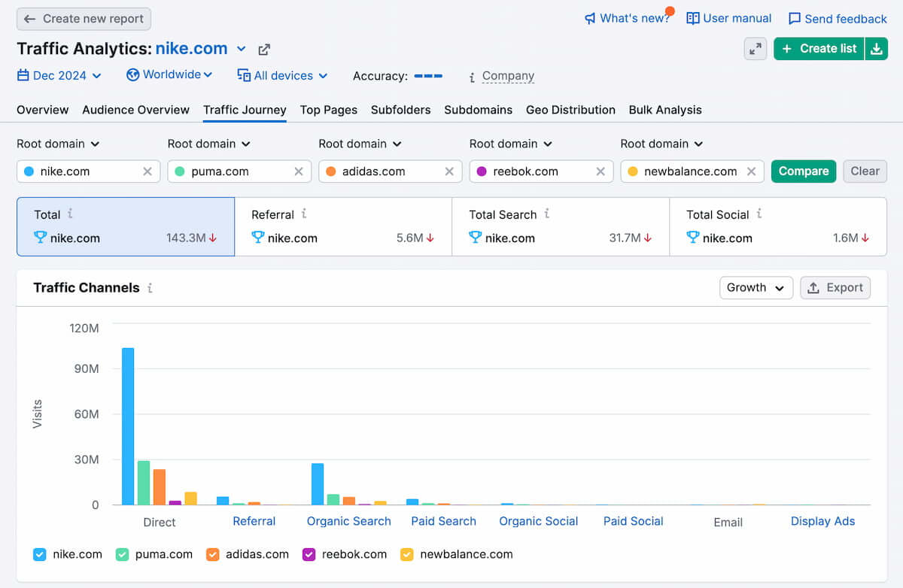Uncheck reebok.com legend checkbox
This screenshot has height=588, width=903.
point(309,554)
